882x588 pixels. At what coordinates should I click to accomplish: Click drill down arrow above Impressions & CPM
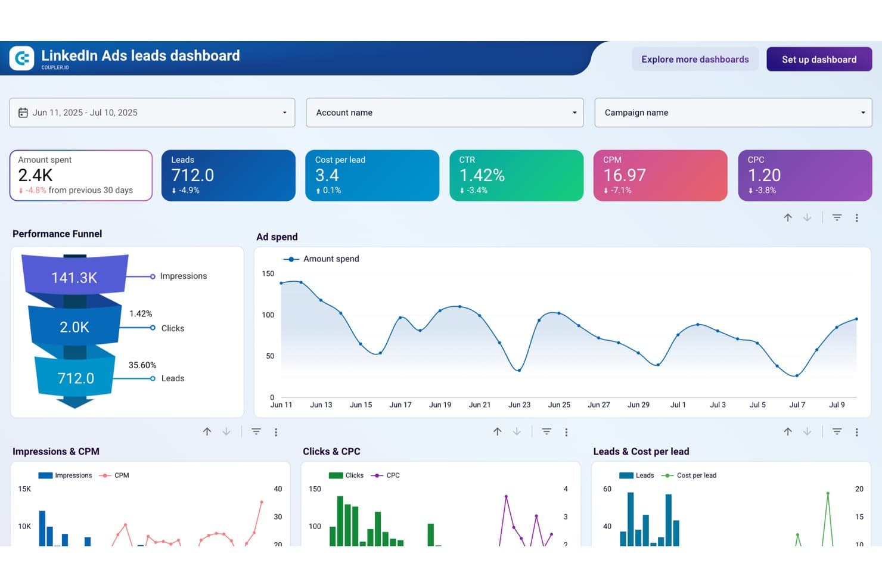[x=226, y=431]
